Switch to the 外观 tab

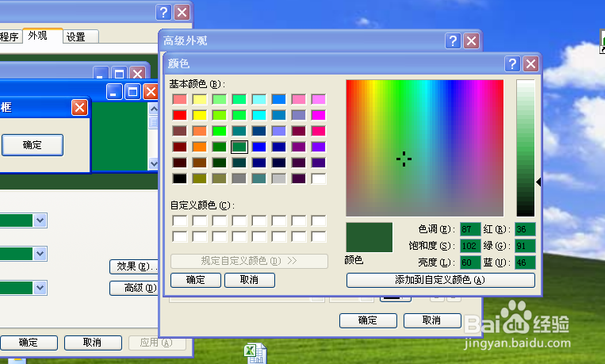tap(43, 36)
